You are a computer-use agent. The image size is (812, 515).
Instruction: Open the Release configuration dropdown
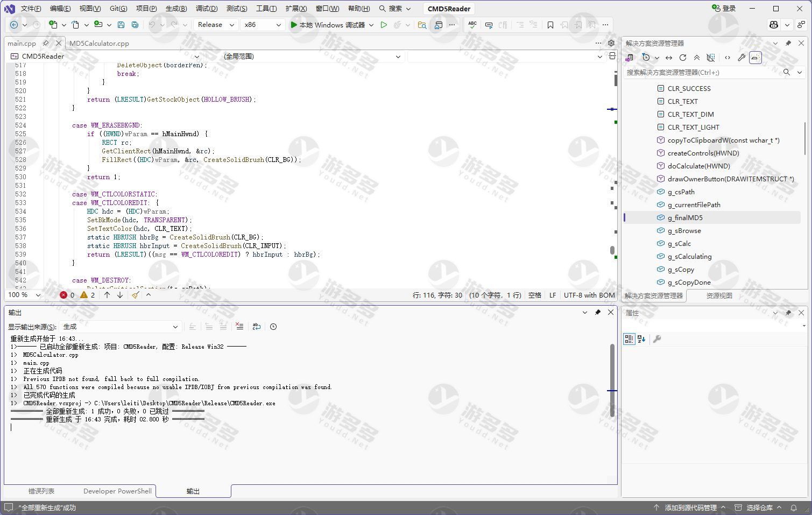(x=216, y=25)
